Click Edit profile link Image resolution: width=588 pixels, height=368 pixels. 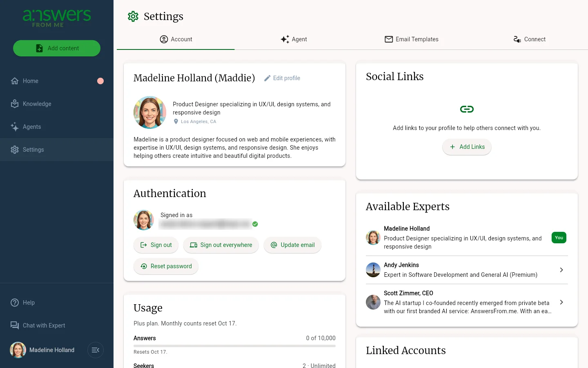(x=282, y=78)
